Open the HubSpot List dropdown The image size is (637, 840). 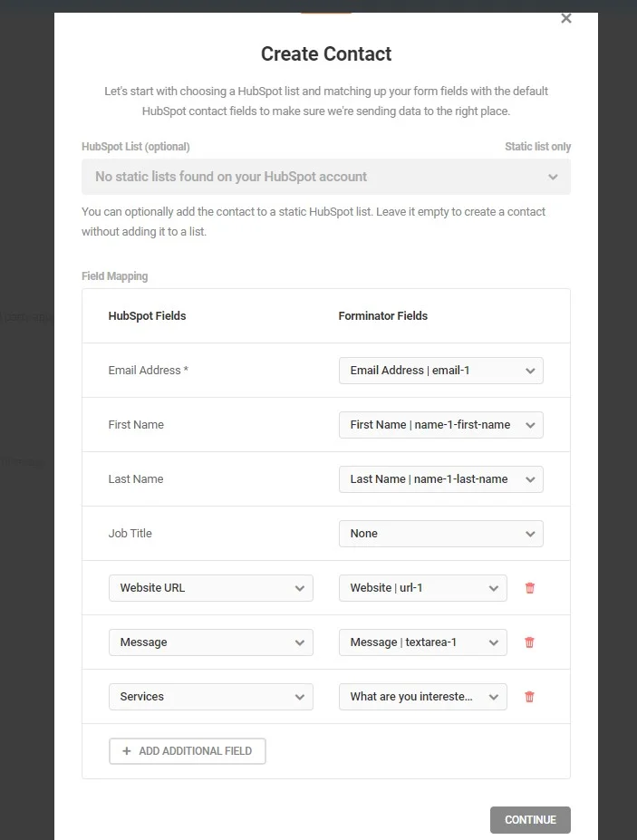(x=325, y=177)
